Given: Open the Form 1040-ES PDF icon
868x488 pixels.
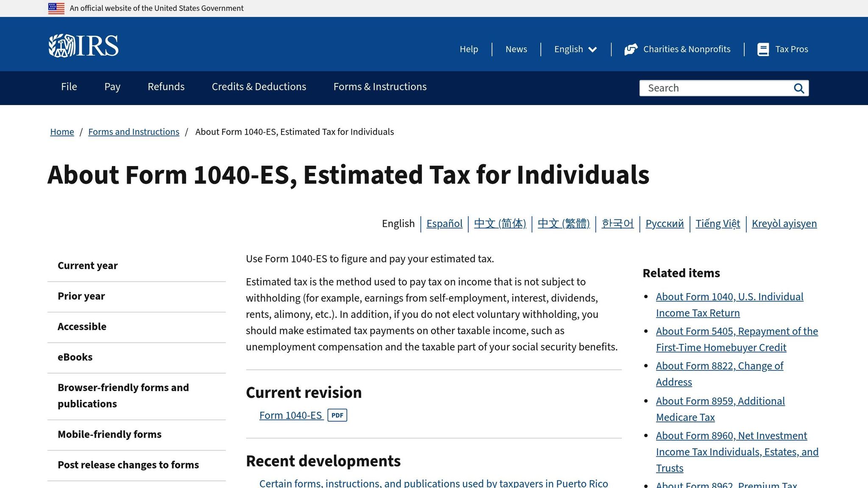Looking at the screenshot, I should click(337, 415).
